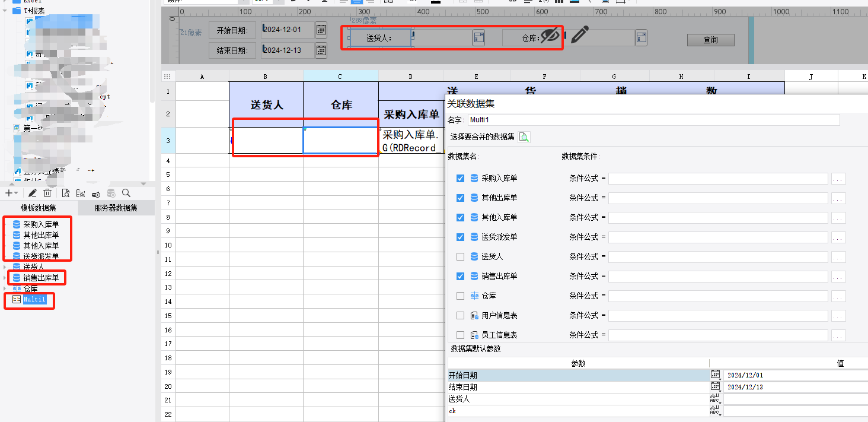Click the preview dataset icon
The height and width of the screenshot is (422, 868).
tap(65, 193)
